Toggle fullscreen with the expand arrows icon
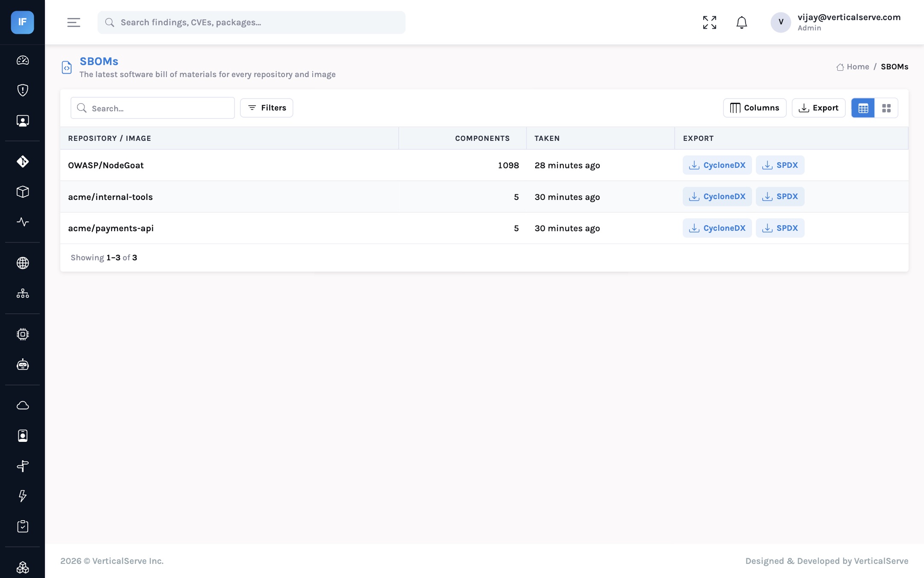 pos(710,22)
